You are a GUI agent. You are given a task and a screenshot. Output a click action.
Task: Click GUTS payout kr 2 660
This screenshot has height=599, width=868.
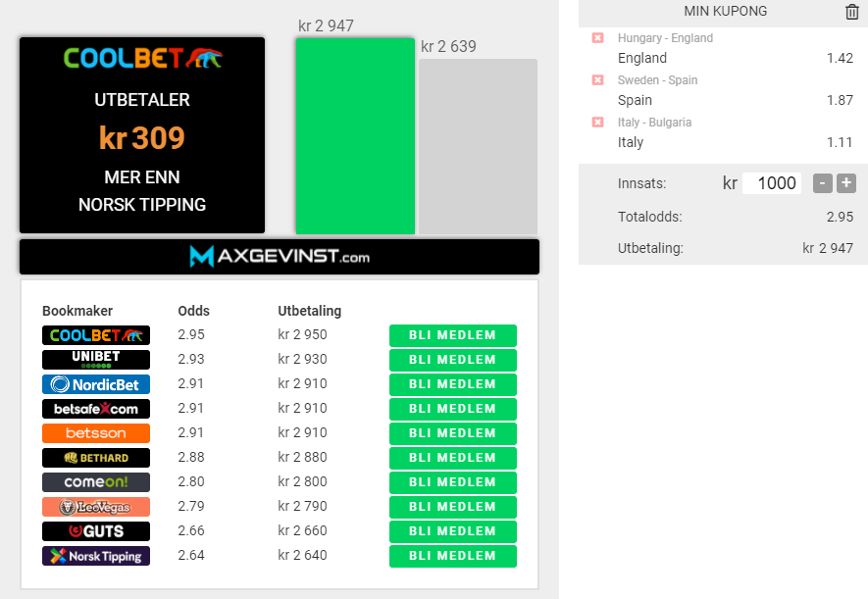[302, 531]
